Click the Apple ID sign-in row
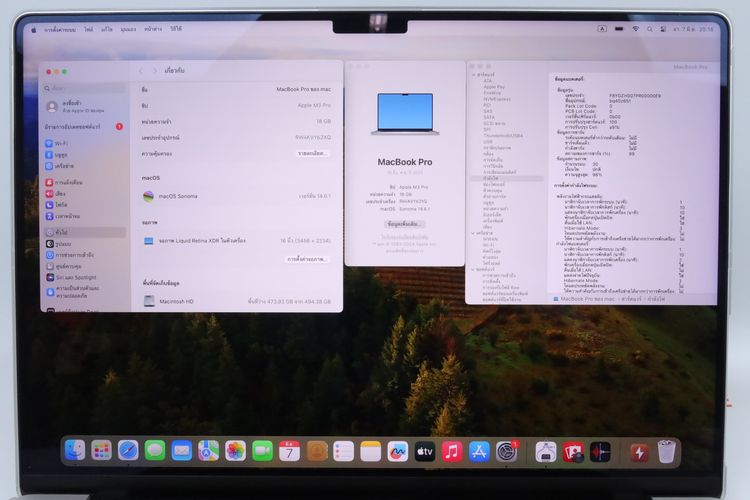This screenshot has width=750, height=500. pyautogui.click(x=85, y=106)
